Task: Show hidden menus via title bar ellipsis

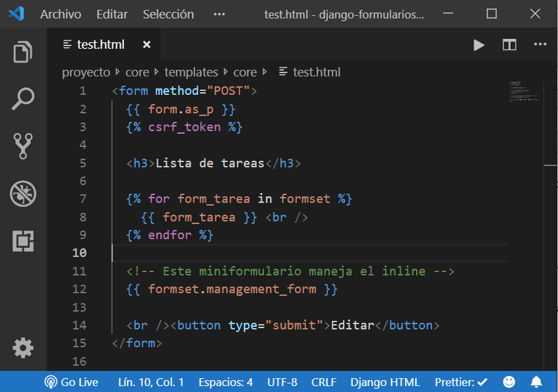Action: coord(219,14)
